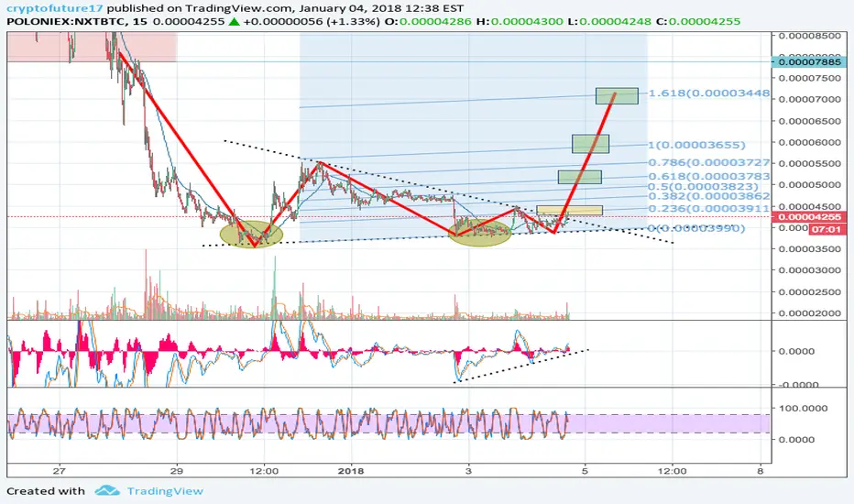The height and width of the screenshot is (504, 854).
Task: Click the 0.00003000 price axis label
Action: (809, 270)
